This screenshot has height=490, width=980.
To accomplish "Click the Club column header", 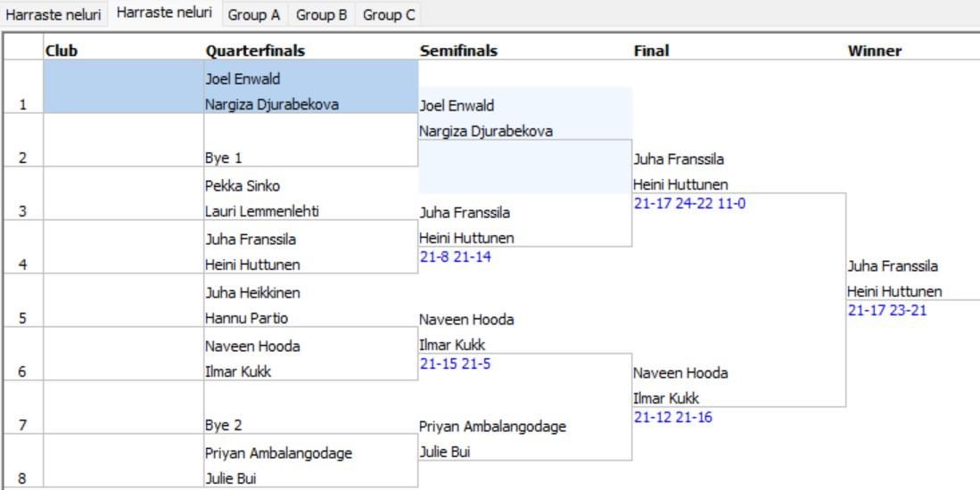I will (x=62, y=51).
